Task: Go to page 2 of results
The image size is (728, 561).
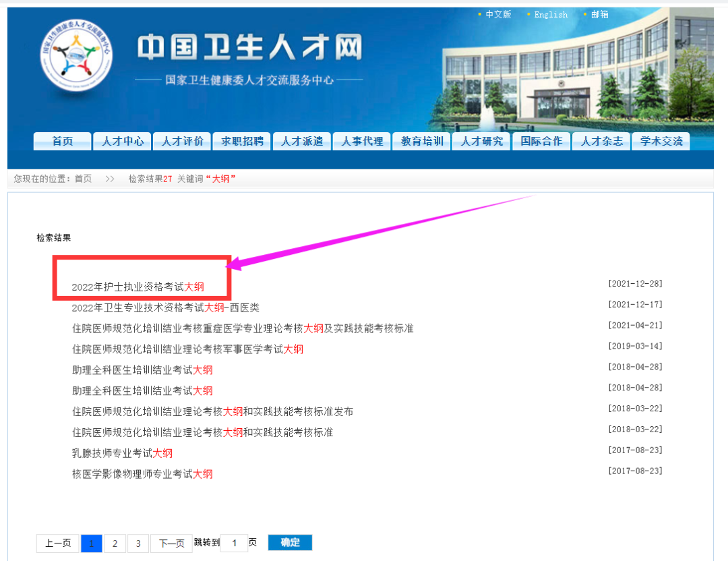Action: point(115,543)
